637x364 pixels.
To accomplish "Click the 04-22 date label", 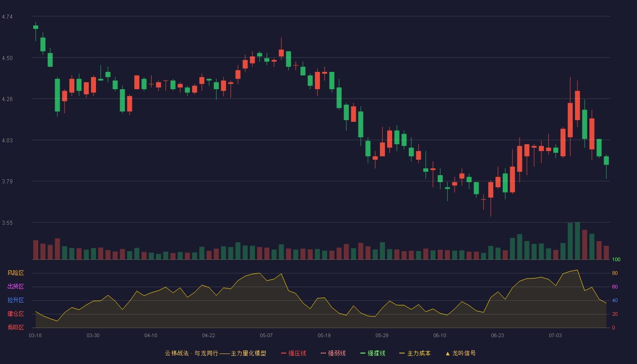I will click(x=208, y=335).
